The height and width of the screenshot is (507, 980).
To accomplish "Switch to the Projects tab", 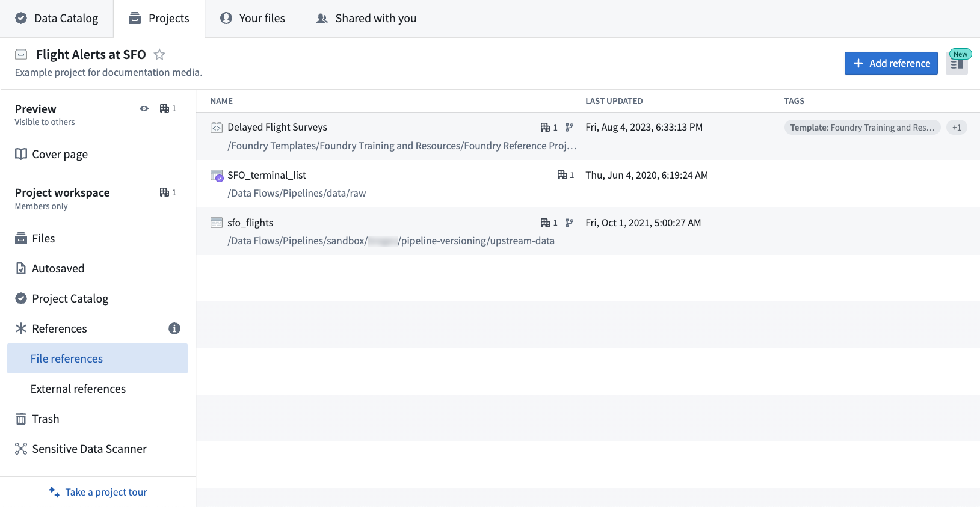I will pos(159,19).
